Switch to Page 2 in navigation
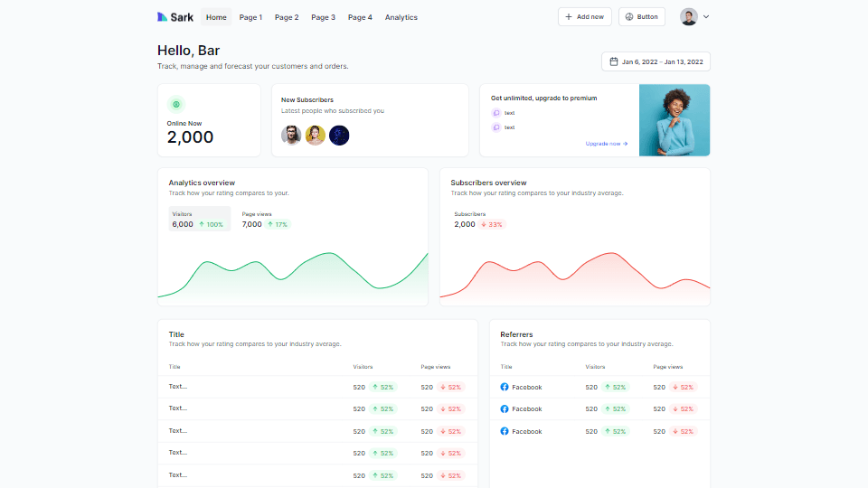868x488 pixels. coord(287,17)
